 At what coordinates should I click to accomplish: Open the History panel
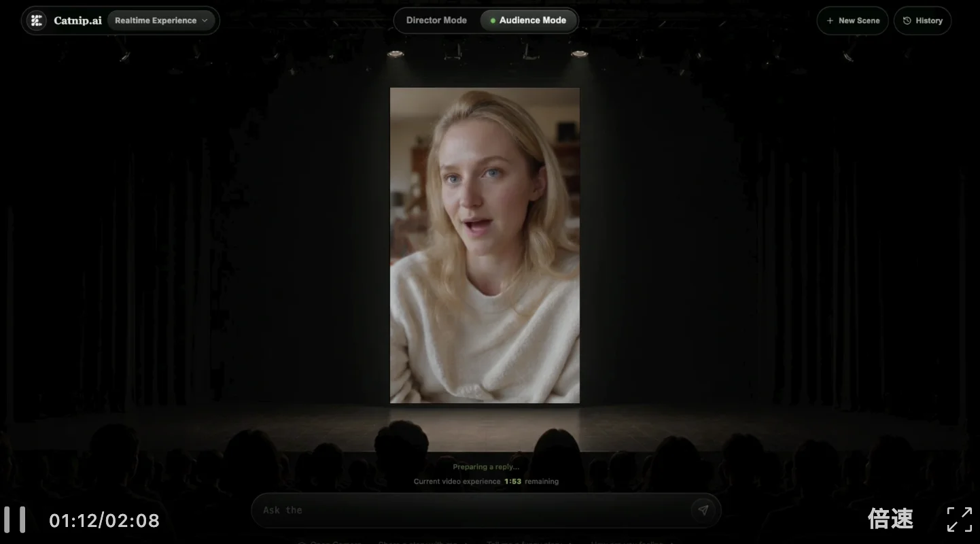point(922,20)
